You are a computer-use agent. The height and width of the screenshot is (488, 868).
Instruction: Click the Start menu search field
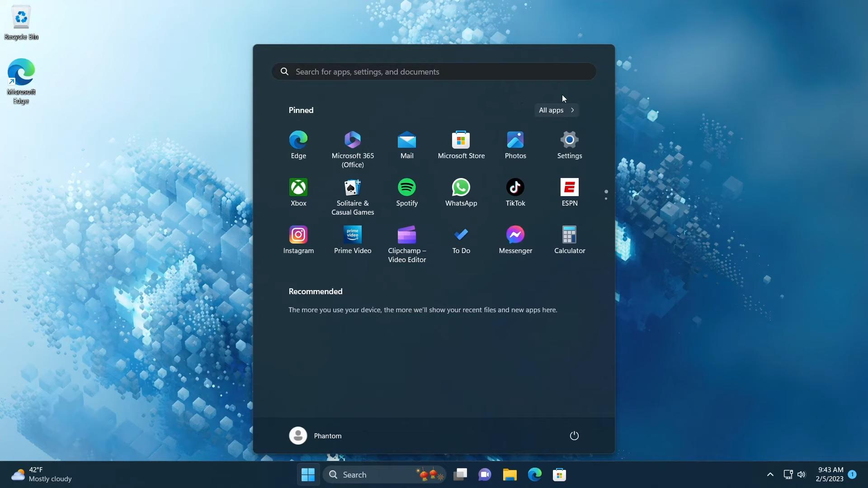[x=434, y=71]
